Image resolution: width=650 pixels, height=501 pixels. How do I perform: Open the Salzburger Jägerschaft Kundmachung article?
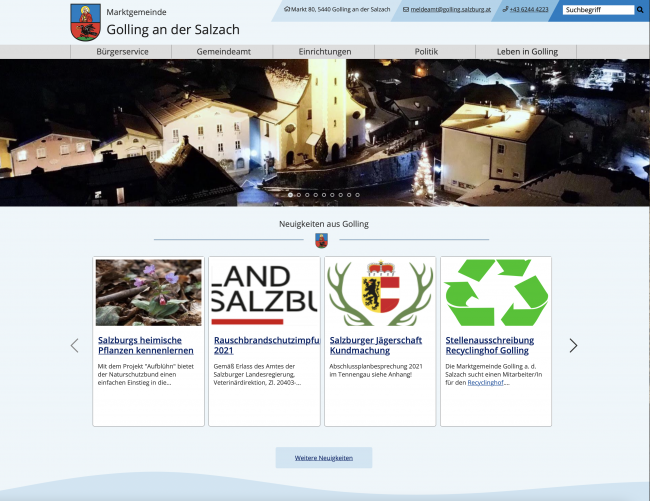tap(376, 345)
